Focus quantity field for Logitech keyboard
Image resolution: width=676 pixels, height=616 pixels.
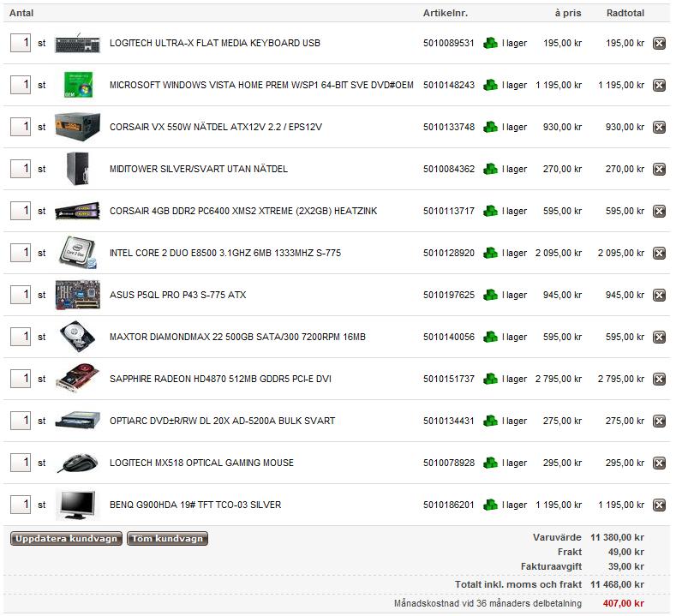(x=21, y=43)
